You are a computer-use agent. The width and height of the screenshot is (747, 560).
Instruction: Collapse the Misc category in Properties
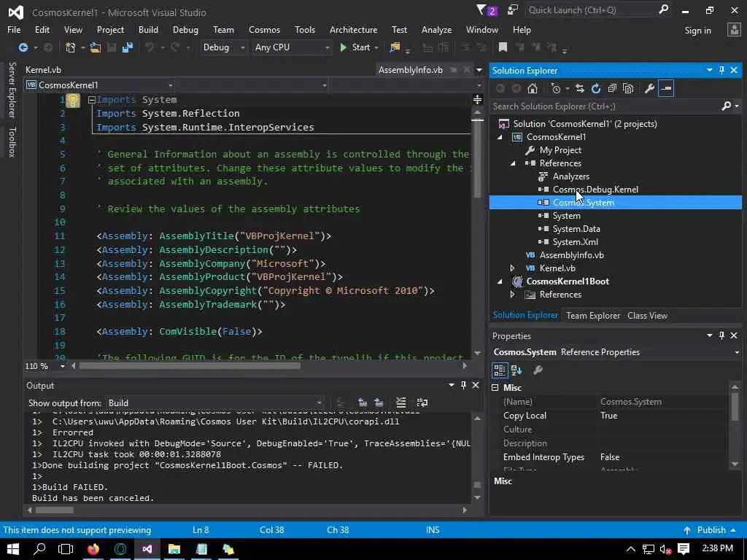[495, 388]
